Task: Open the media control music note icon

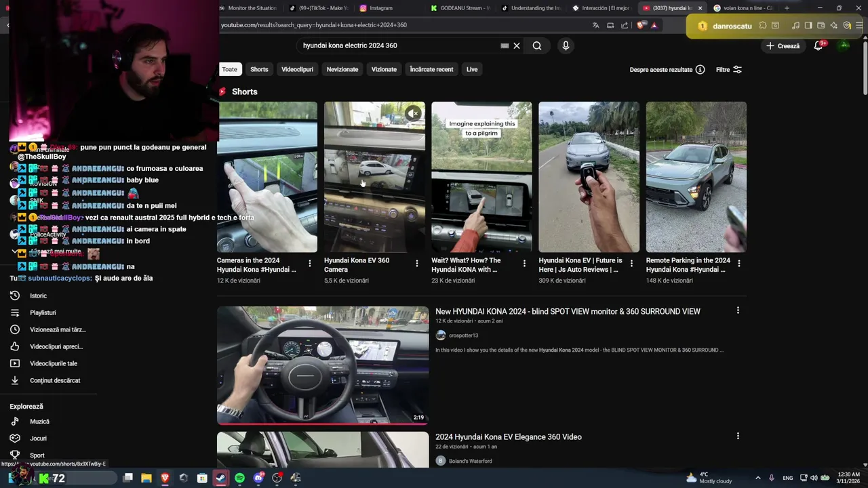Action: tap(795, 26)
